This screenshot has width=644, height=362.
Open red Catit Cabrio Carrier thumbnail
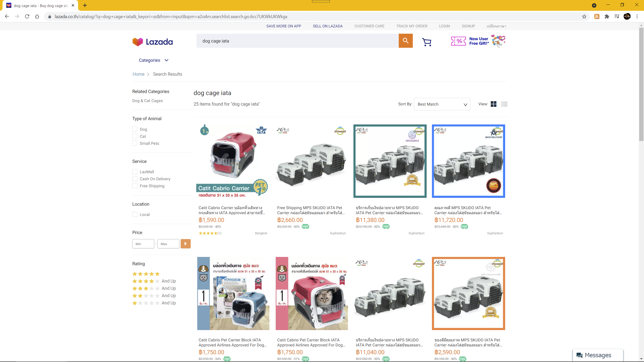233,161
